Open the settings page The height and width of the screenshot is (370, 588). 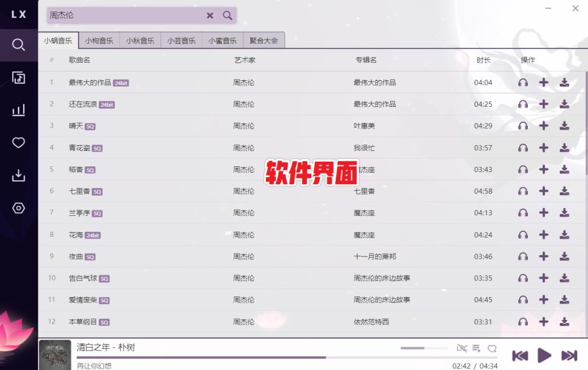18,208
